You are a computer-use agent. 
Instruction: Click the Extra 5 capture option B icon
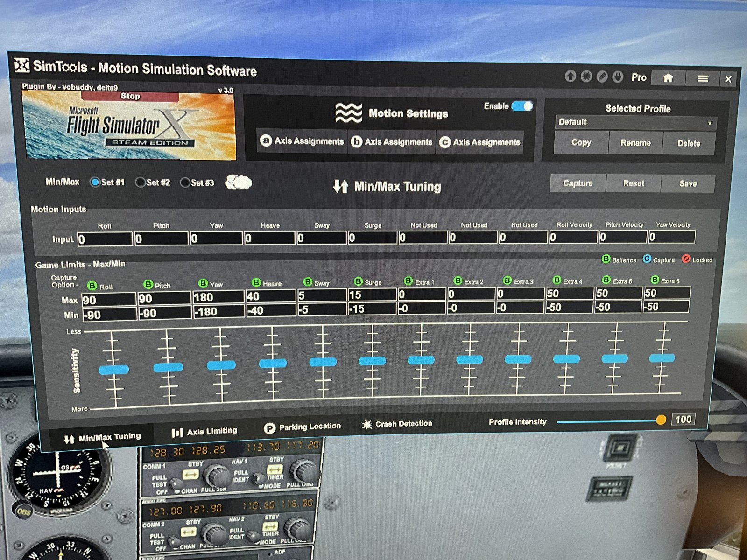tap(606, 280)
